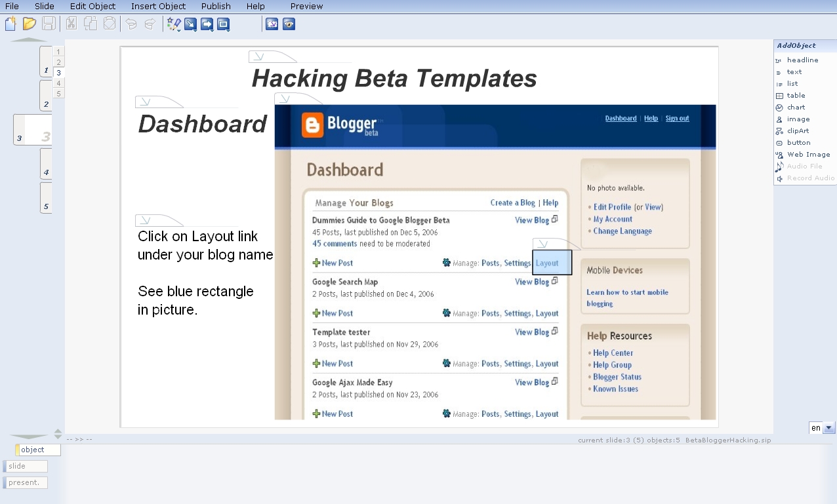This screenshot has width=837, height=504.
Task: Jump to slide number 2 in index
Action: [58, 62]
